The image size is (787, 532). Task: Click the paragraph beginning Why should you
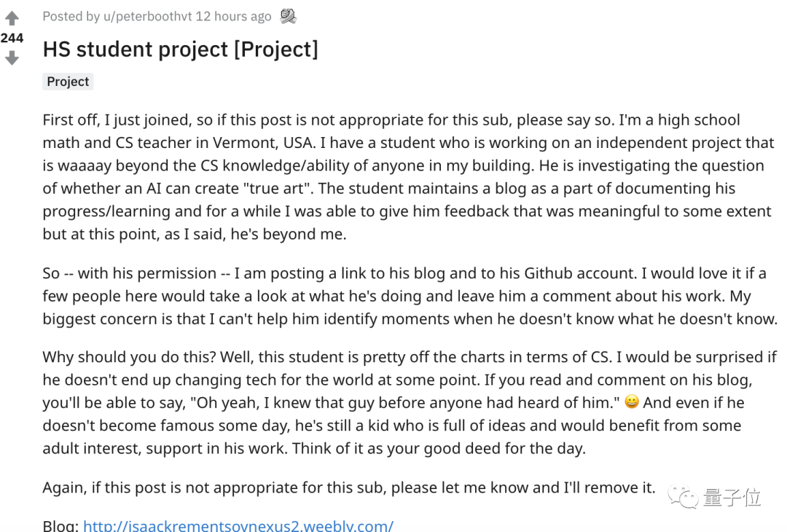pyautogui.click(x=410, y=402)
